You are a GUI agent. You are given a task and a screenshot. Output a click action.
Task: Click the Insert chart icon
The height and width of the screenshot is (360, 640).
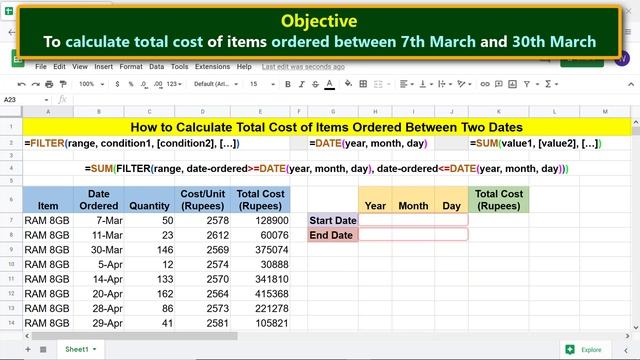point(513,84)
